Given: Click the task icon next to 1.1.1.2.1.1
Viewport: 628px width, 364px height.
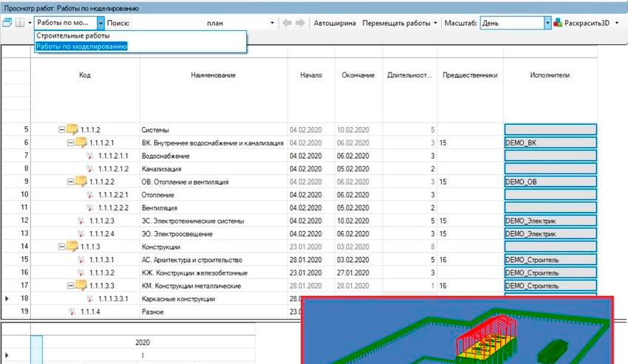Looking at the screenshot, I should pyautogui.click(x=90, y=156).
